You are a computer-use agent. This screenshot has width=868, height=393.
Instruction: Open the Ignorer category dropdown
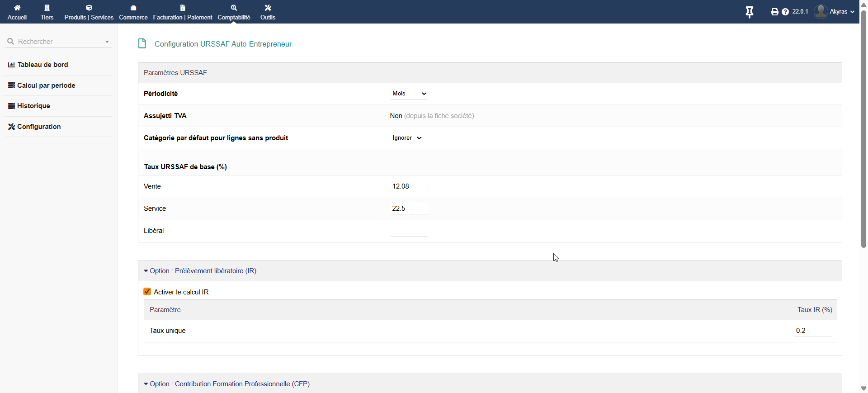[x=406, y=138]
